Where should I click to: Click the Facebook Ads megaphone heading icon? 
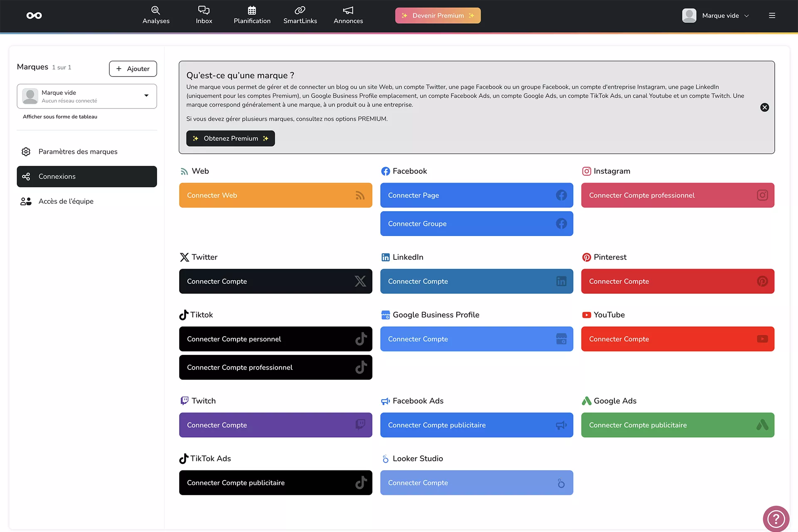tap(385, 401)
